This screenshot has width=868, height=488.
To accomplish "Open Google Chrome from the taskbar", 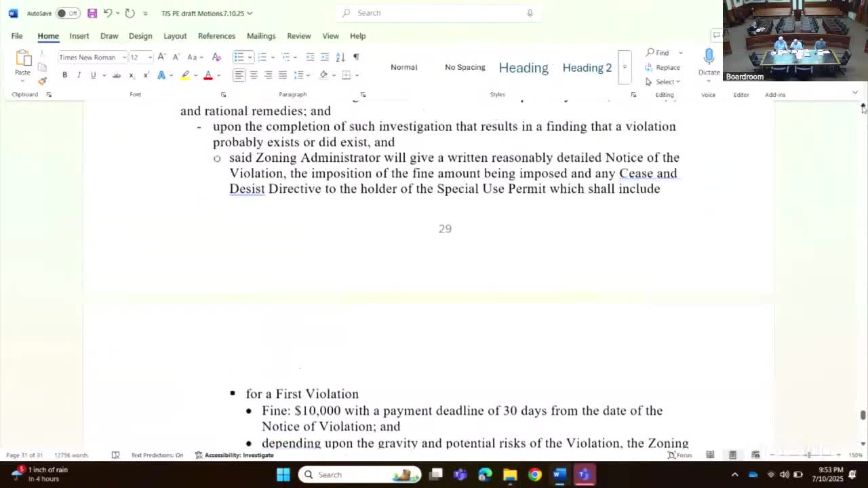I will click(x=535, y=474).
